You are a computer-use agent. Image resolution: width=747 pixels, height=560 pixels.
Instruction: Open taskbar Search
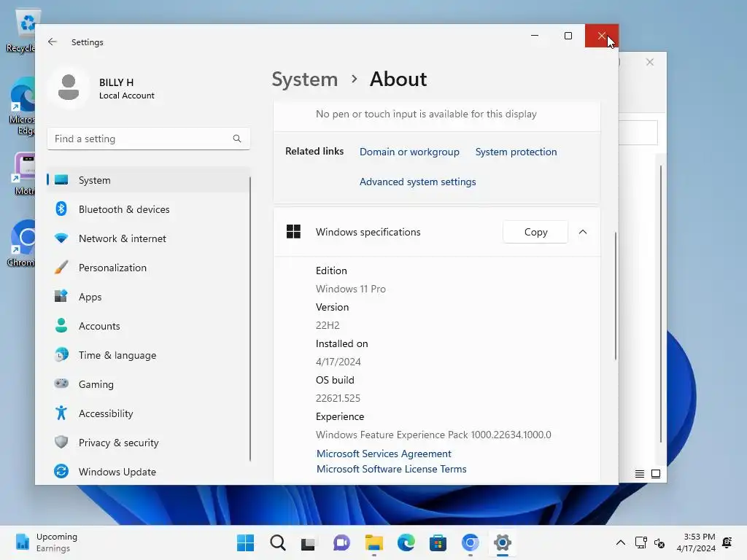pos(278,542)
